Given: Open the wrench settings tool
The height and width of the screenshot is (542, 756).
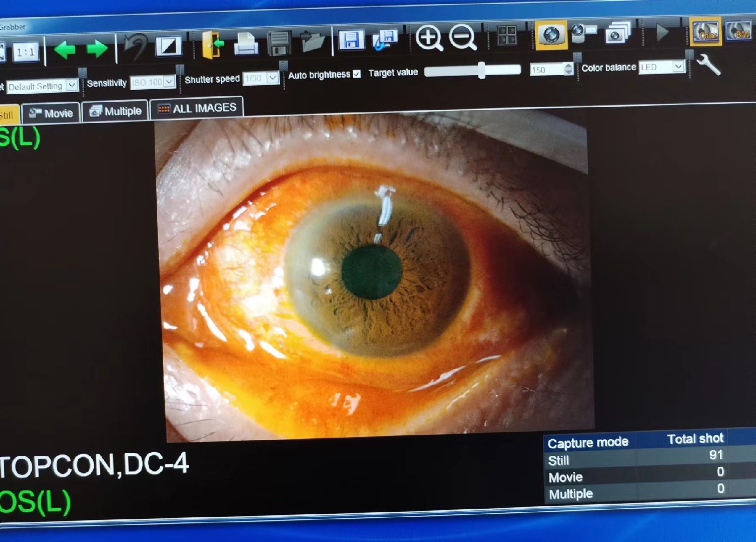Looking at the screenshot, I should pyautogui.click(x=708, y=65).
